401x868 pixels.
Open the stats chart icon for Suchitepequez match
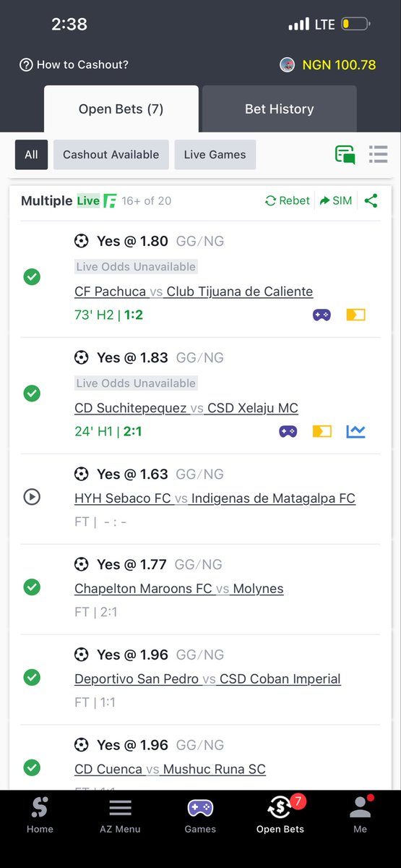pyautogui.click(x=355, y=431)
